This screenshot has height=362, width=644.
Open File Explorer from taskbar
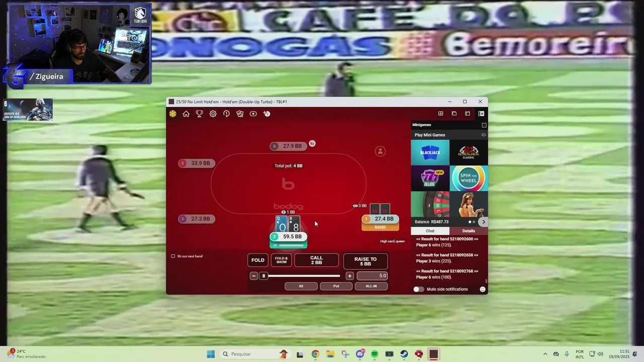click(330, 354)
